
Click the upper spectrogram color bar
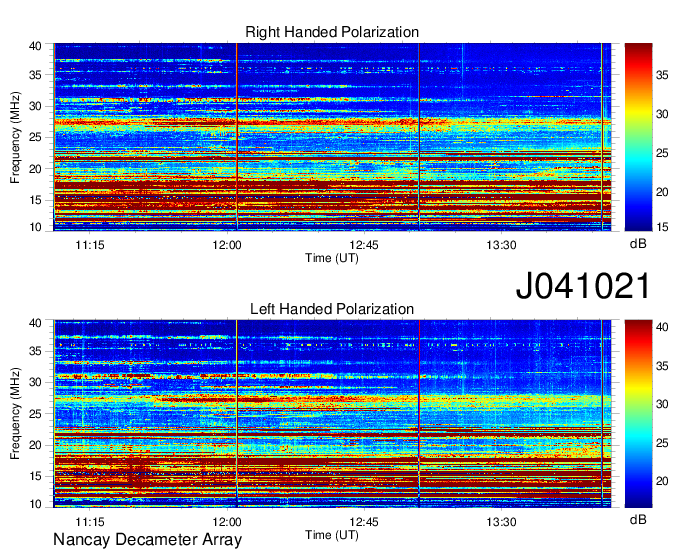point(638,137)
